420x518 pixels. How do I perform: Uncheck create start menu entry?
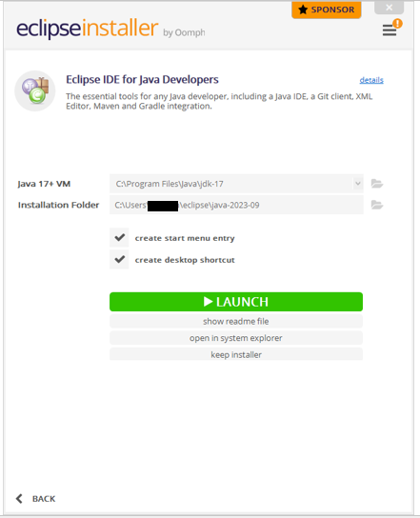pos(119,237)
